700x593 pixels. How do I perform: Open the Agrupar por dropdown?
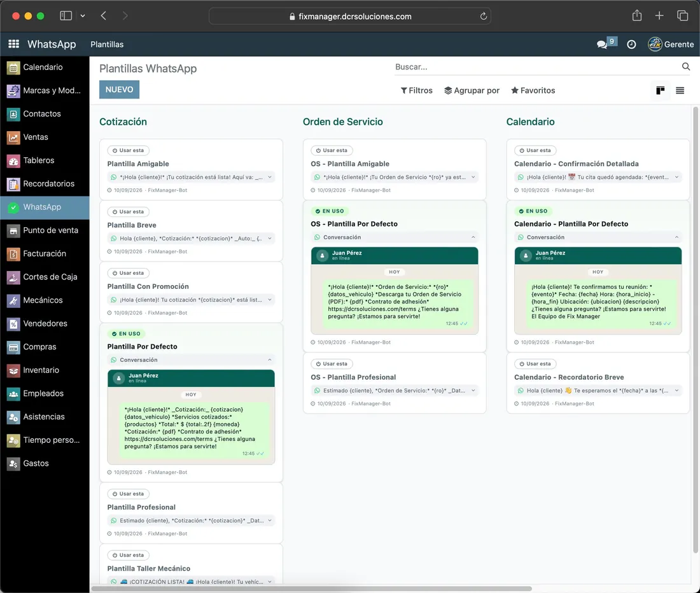click(472, 90)
